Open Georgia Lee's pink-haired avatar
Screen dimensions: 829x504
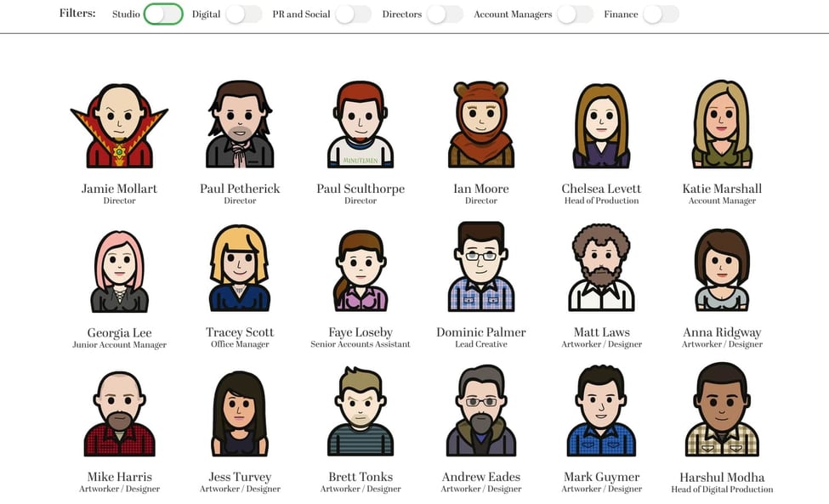pos(120,271)
